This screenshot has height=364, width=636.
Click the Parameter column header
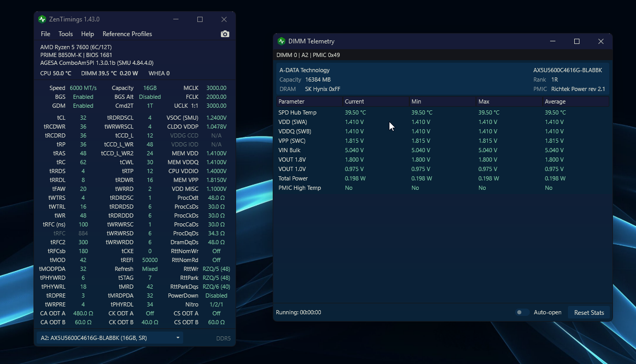click(309, 101)
